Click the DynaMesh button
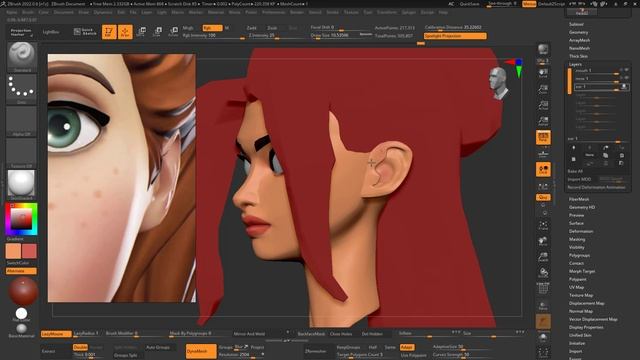Viewport: 640px width, 360px height. (201, 351)
